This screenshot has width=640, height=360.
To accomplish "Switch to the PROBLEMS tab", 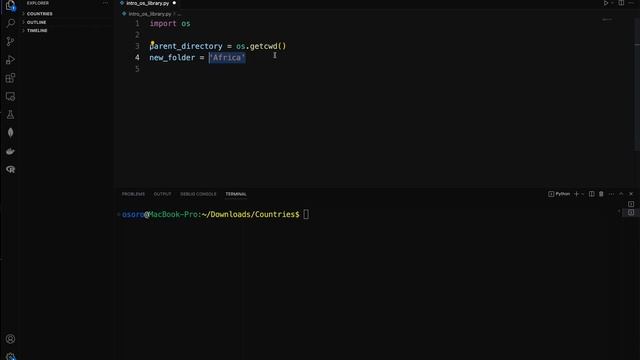I will (133, 194).
